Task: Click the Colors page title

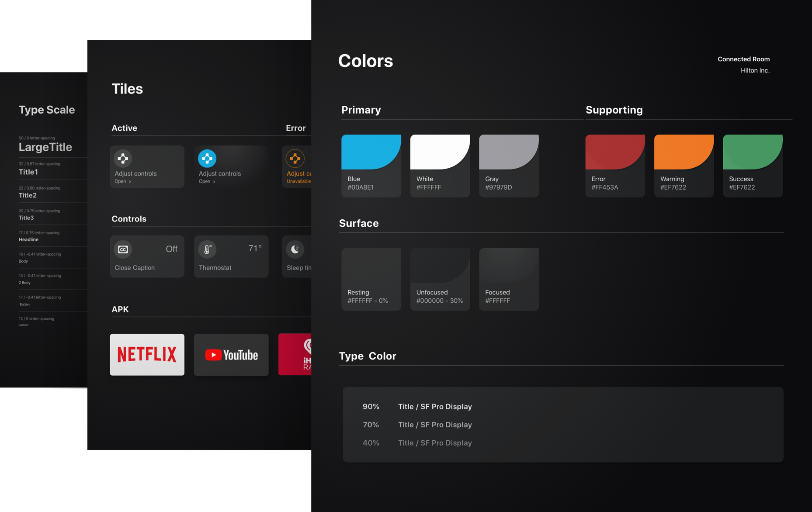Action: [x=365, y=61]
